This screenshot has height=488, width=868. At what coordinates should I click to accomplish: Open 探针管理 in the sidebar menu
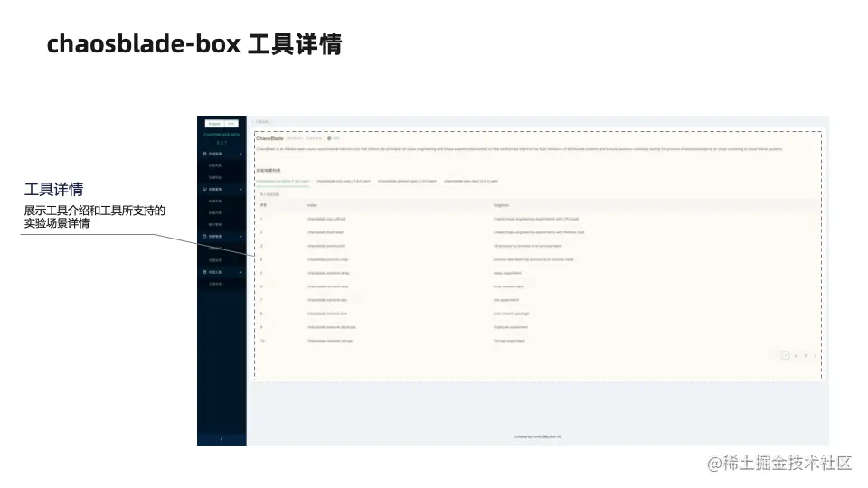click(x=215, y=225)
